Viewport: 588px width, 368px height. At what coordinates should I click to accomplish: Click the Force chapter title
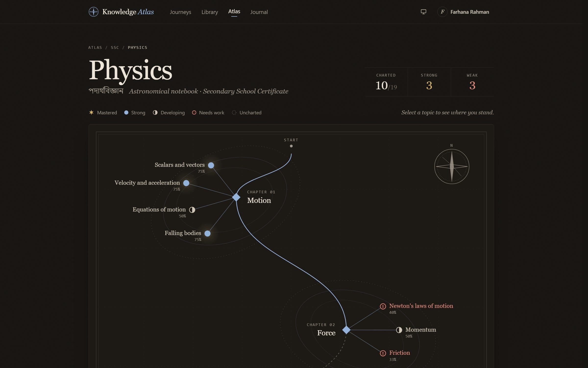point(326,333)
